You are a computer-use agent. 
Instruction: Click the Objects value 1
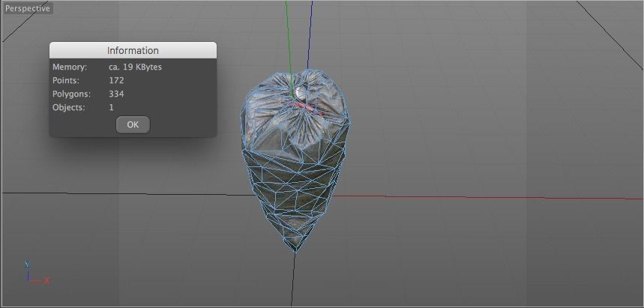click(111, 107)
